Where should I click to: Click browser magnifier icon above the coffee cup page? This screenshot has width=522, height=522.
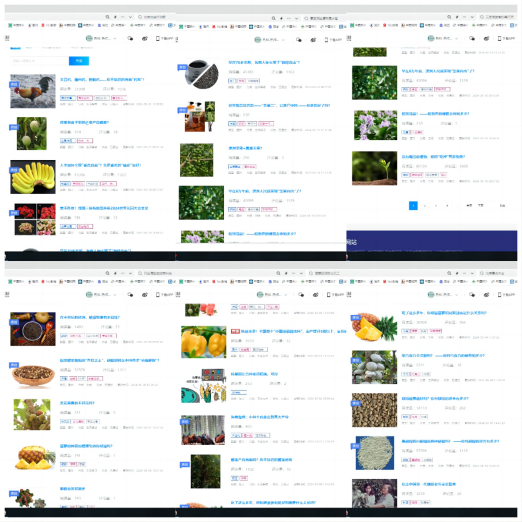[273, 18]
